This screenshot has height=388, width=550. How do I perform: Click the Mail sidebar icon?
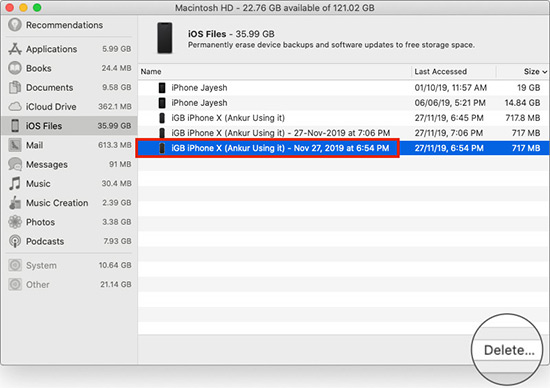[x=15, y=145]
